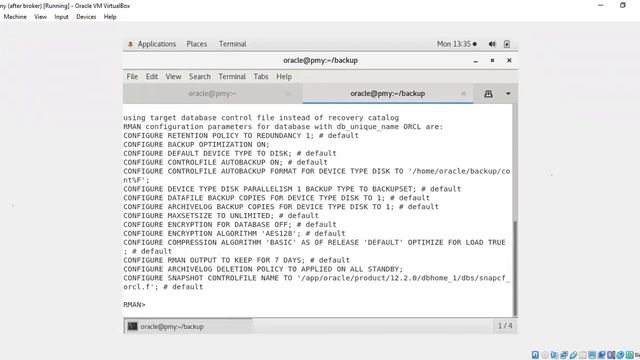Maximize the terminal window

[x=492, y=60]
